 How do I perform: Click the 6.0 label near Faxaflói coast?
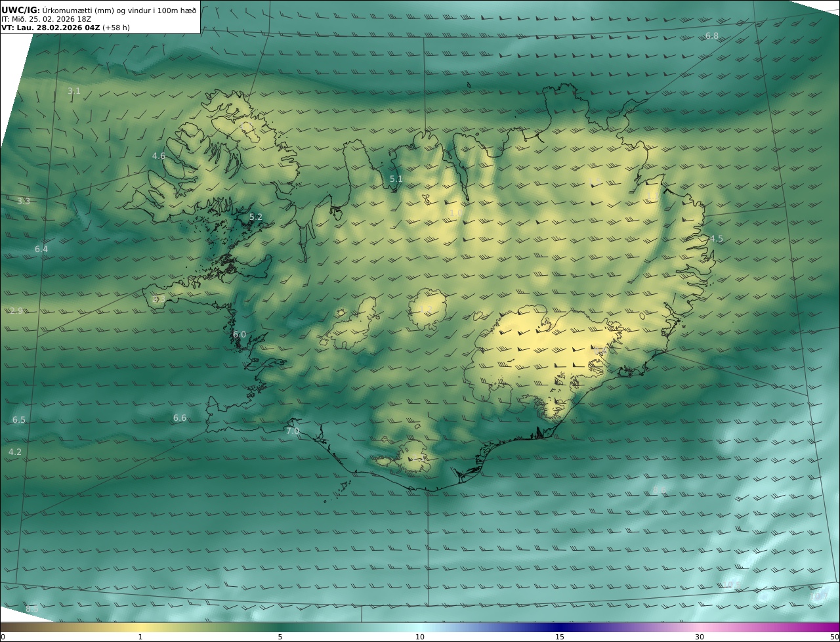point(240,335)
